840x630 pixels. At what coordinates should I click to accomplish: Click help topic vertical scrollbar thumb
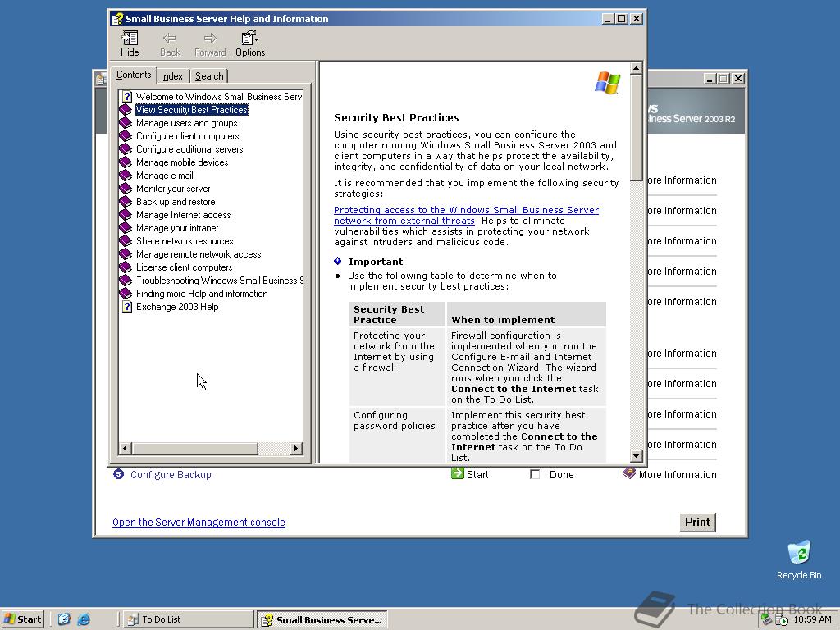pos(636,127)
